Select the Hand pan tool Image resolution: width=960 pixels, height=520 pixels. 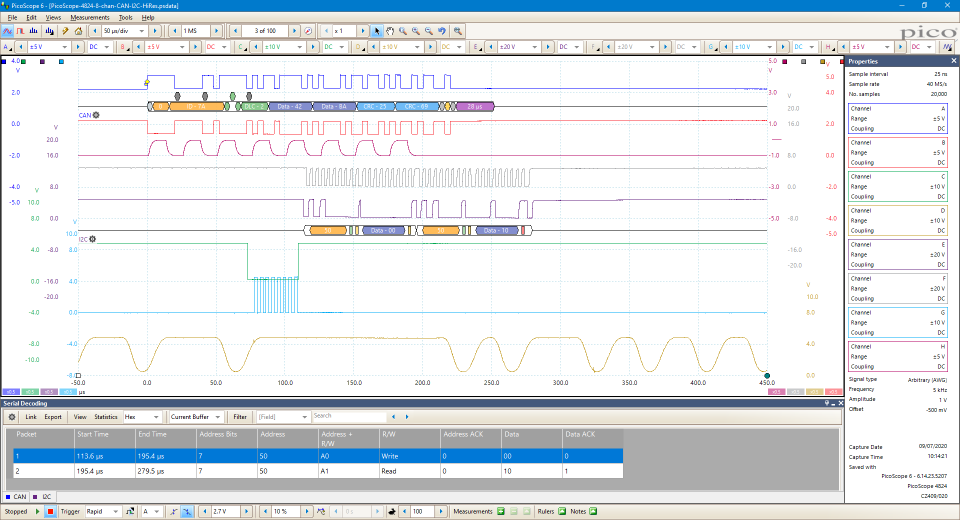pos(390,31)
